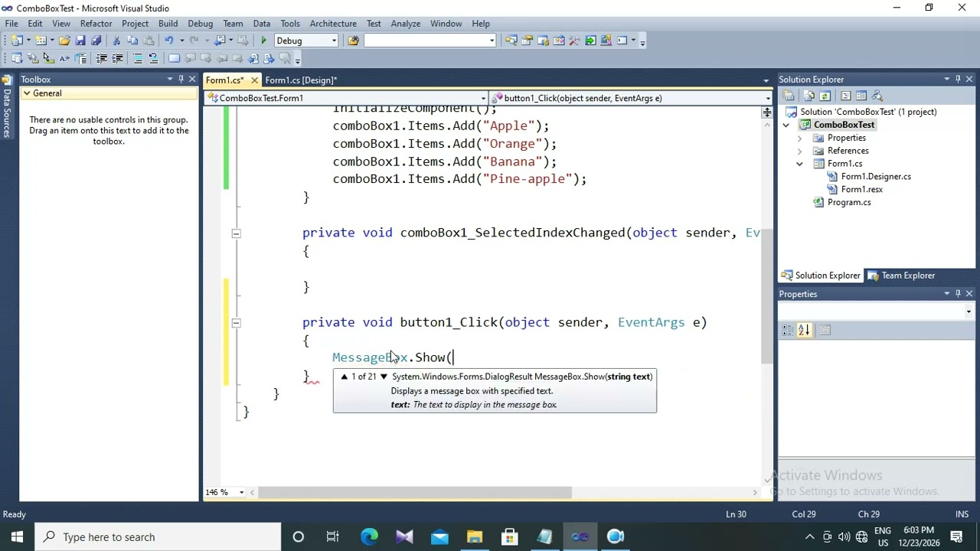Open the 146 % zoom dropdown
The height and width of the screenshot is (551, 980).
(241, 492)
